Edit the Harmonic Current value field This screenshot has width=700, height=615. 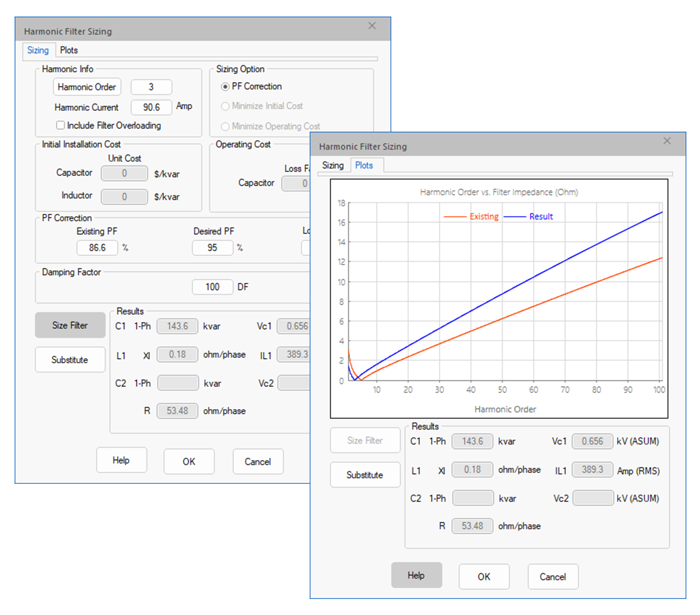coord(151,107)
